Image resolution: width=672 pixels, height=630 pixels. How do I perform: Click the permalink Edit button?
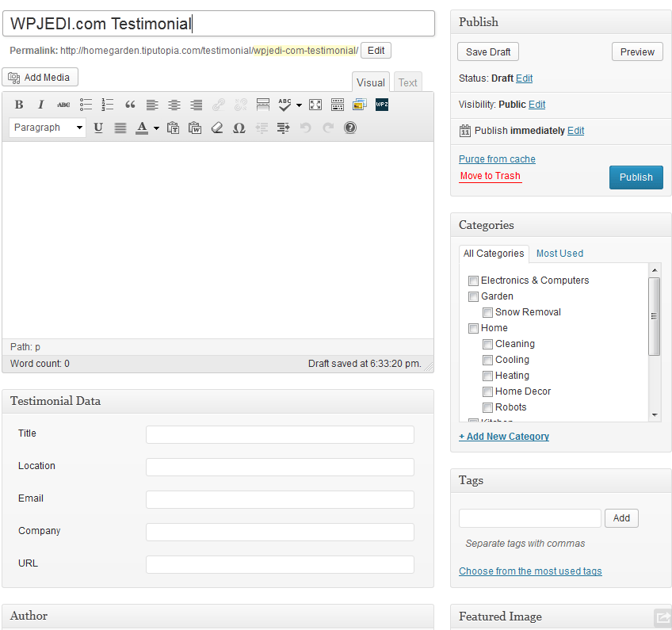[376, 51]
